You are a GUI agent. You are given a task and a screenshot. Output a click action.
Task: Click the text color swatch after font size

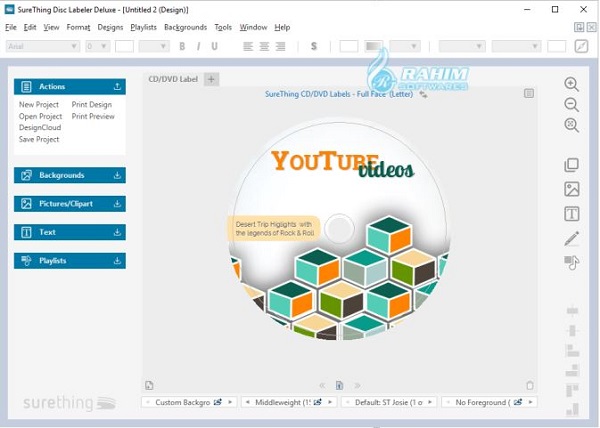(x=124, y=46)
